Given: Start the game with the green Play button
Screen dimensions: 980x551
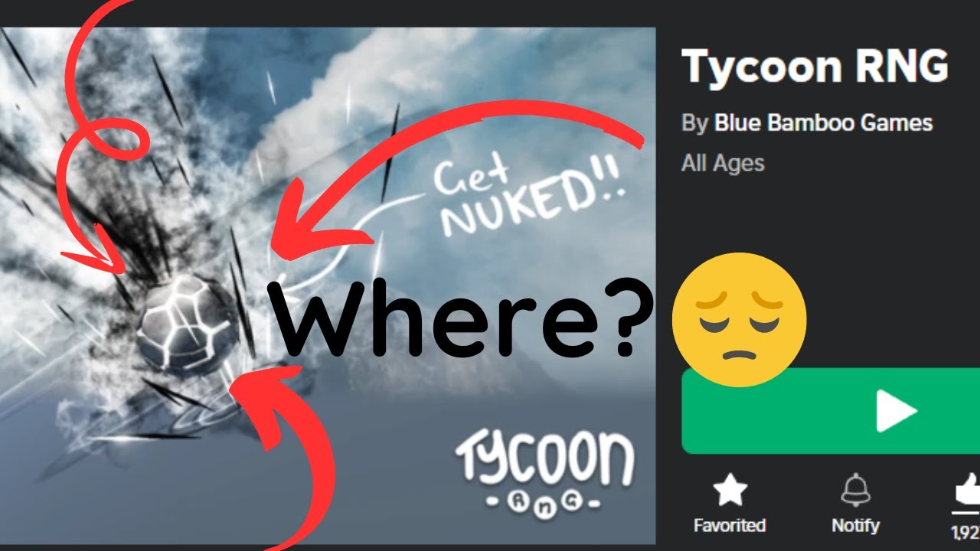Looking at the screenshot, I should [831, 412].
